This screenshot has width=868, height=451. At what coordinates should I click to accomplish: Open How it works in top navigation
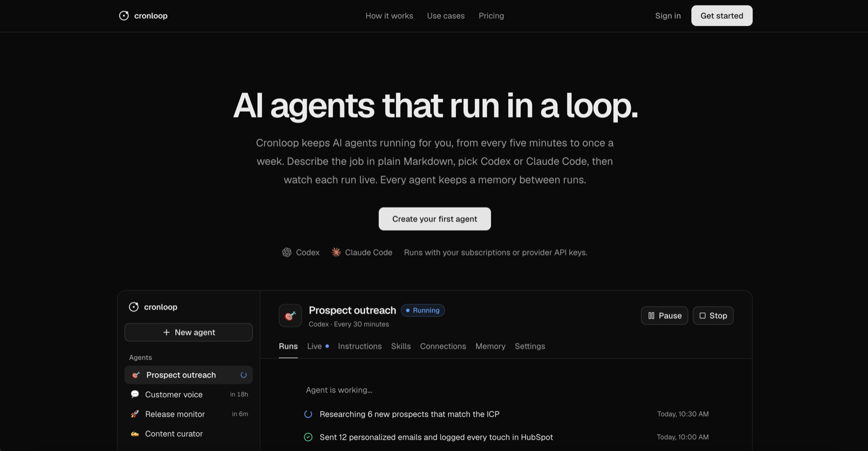389,16
